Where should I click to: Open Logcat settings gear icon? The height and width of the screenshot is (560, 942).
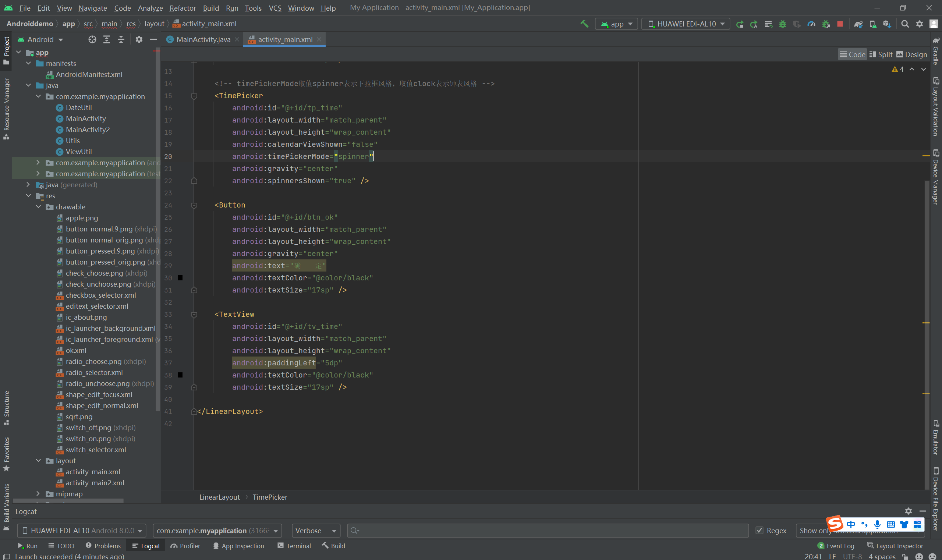909,511
